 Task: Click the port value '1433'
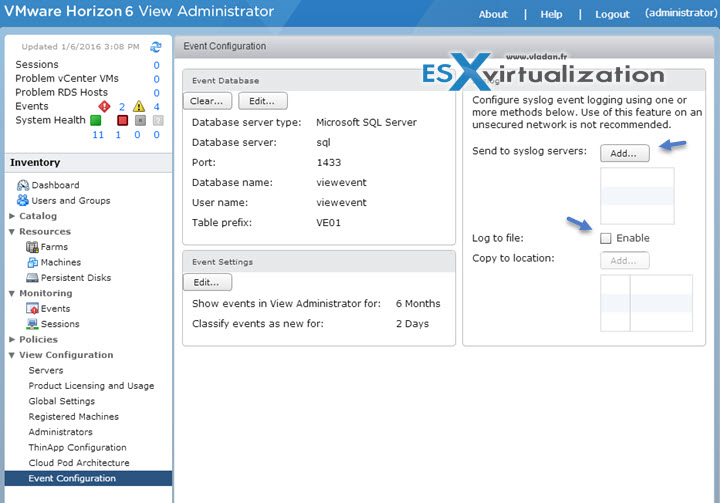[329, 163]
